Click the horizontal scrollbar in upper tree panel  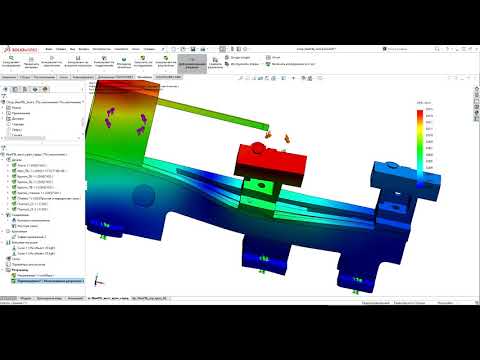click(x=23, y=138)
